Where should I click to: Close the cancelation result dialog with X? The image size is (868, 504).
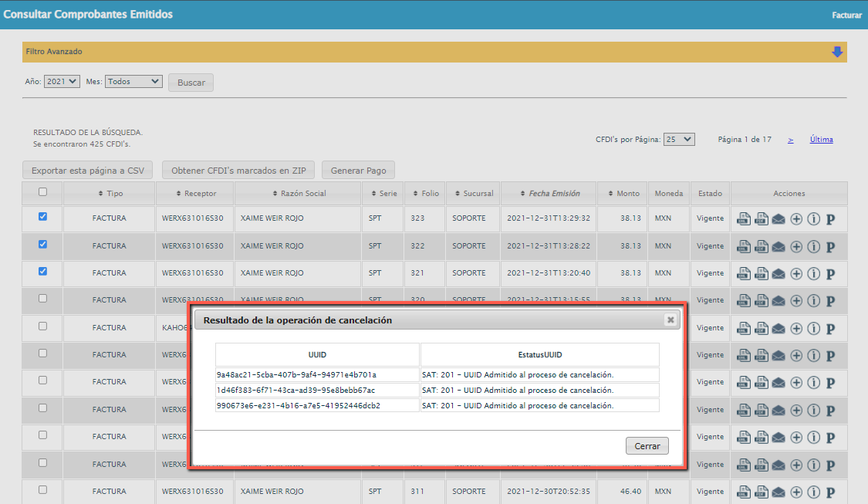click(670, 320)
